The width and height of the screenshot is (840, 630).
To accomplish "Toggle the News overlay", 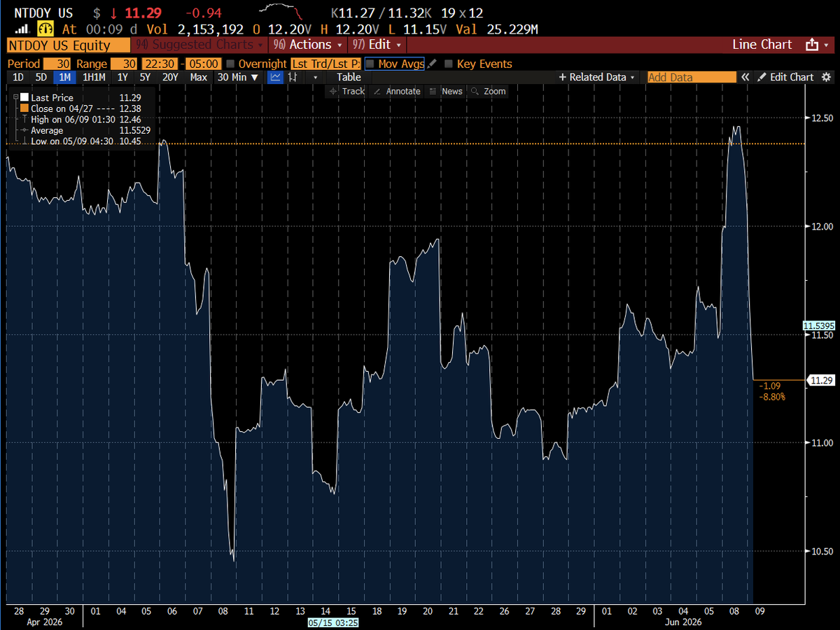I will [x=446, y=91].
